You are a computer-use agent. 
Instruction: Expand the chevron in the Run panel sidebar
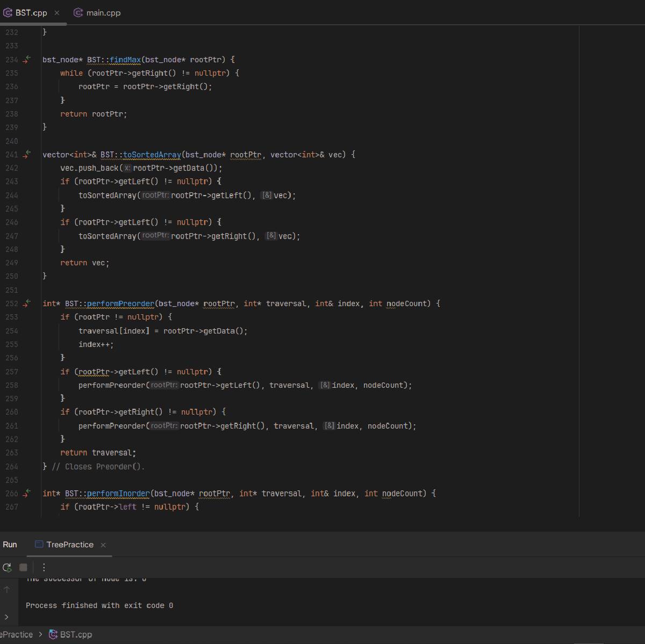(x=6, y=617)
